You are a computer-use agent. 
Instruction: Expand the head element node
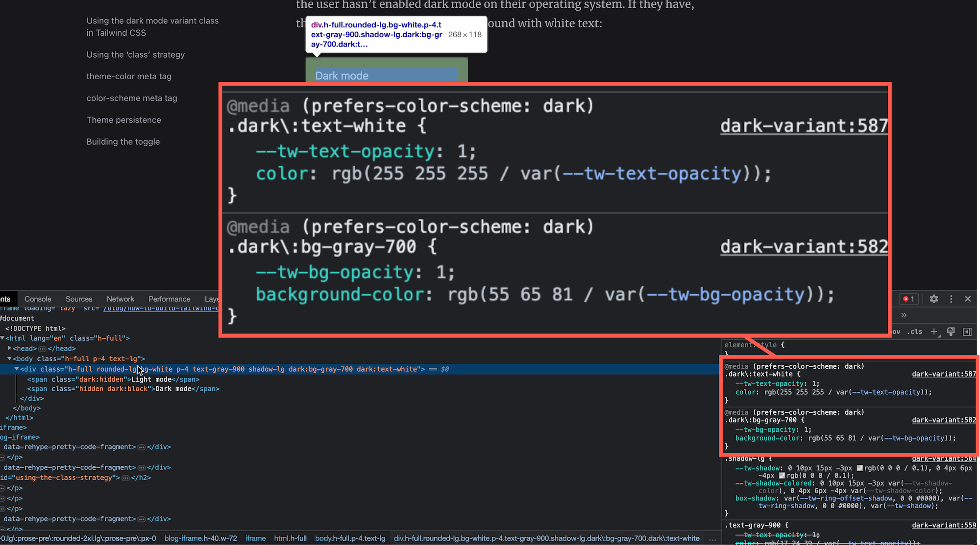click(x=9, y=348)
